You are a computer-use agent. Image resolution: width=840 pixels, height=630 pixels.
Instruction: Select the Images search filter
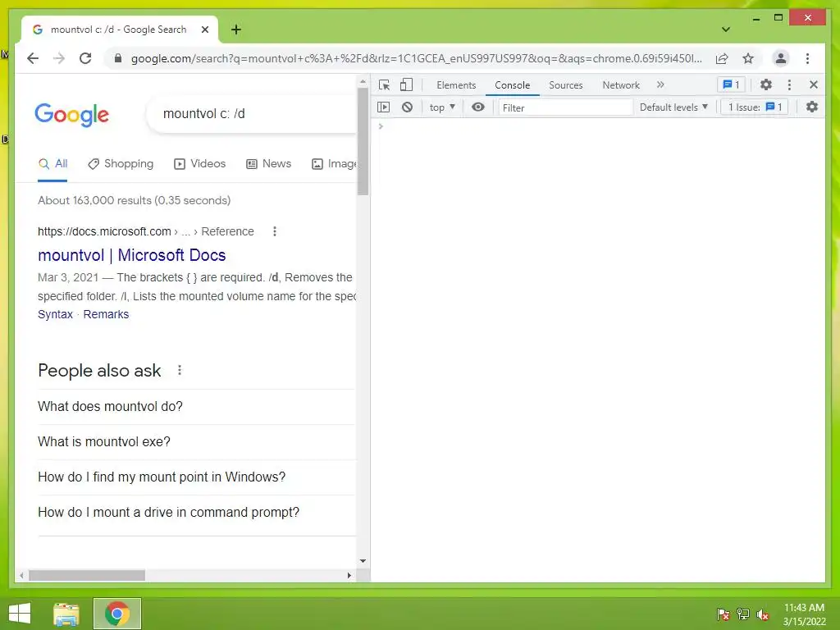[335, 164]
